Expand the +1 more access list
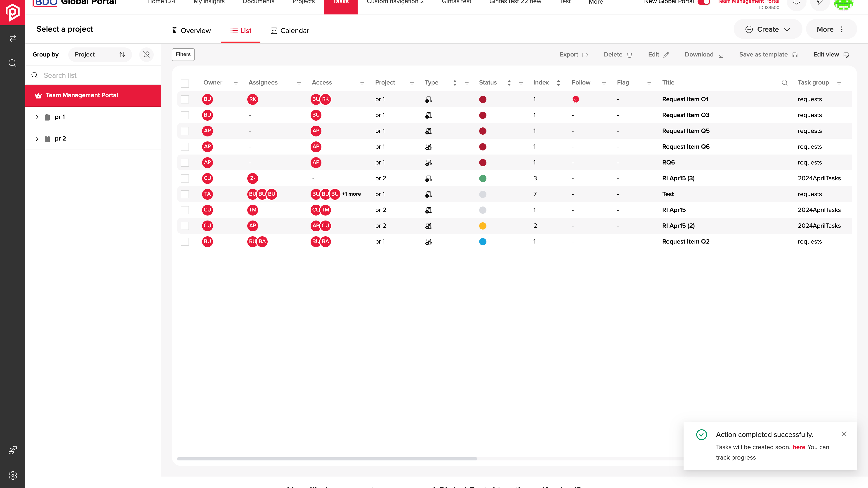The image size is (868, 488). tap(351, 194)
